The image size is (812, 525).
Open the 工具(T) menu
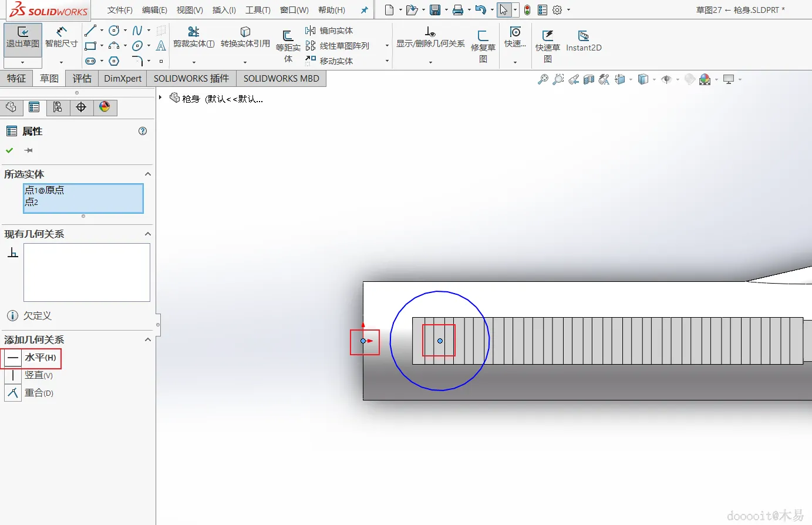pos(258,10)
